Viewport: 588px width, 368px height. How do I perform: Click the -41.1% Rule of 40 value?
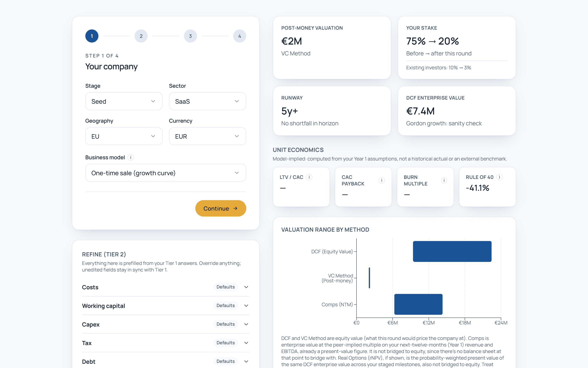coord(478,188)
